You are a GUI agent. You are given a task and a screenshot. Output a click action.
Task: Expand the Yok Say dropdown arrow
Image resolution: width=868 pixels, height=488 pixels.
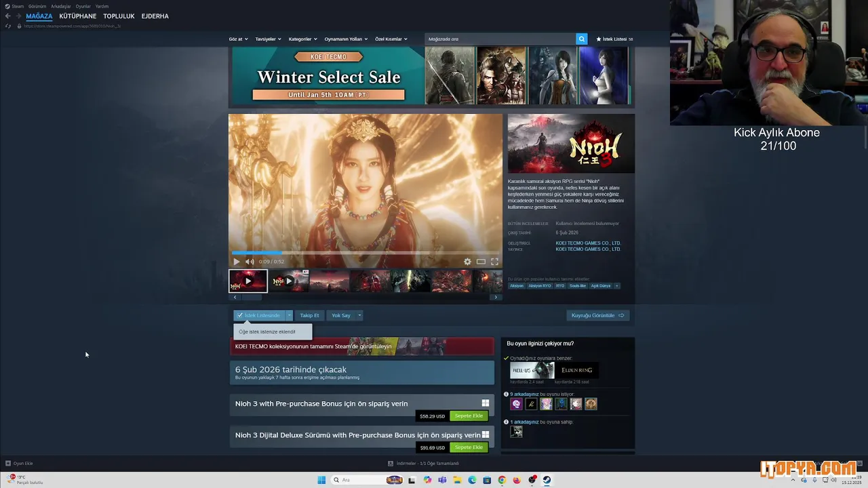tap(359, 315)
